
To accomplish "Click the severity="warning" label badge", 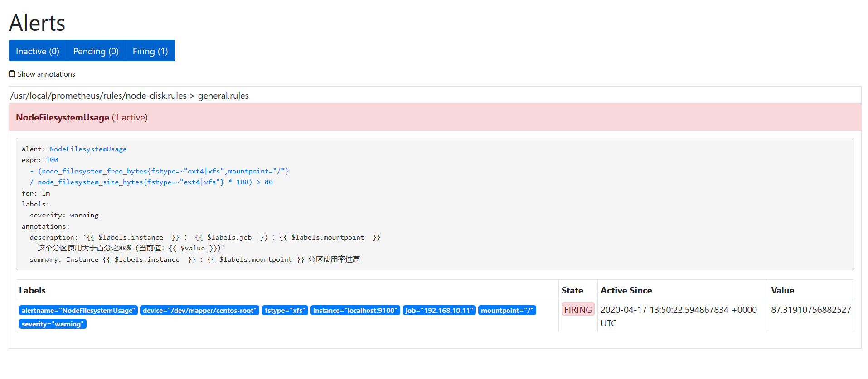I will point(53,324).
